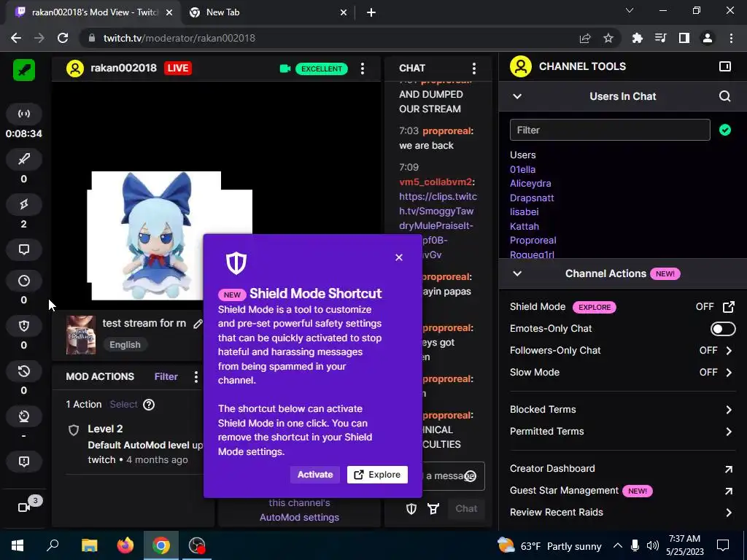Toggle Emotes-Only Chat switch
Image resolution: width=747 pixels, height=560 pixels.
pyautogui.click(x=723, y=329)
